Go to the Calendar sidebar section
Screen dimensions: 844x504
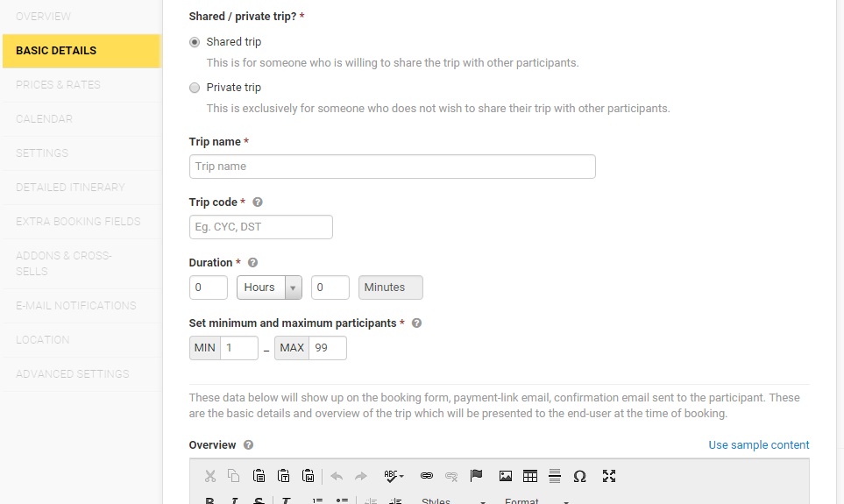[44, 119]
